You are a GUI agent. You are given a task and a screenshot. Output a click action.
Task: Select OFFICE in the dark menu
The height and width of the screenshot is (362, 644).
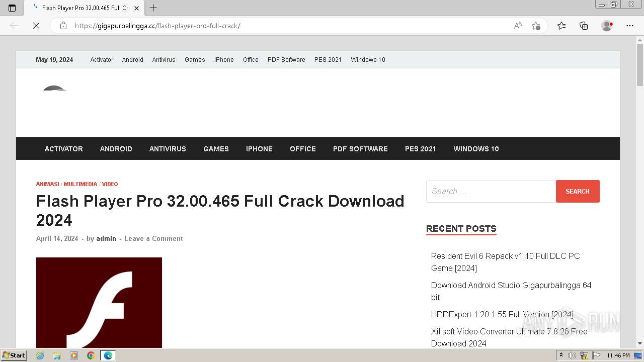coord(303,149)
